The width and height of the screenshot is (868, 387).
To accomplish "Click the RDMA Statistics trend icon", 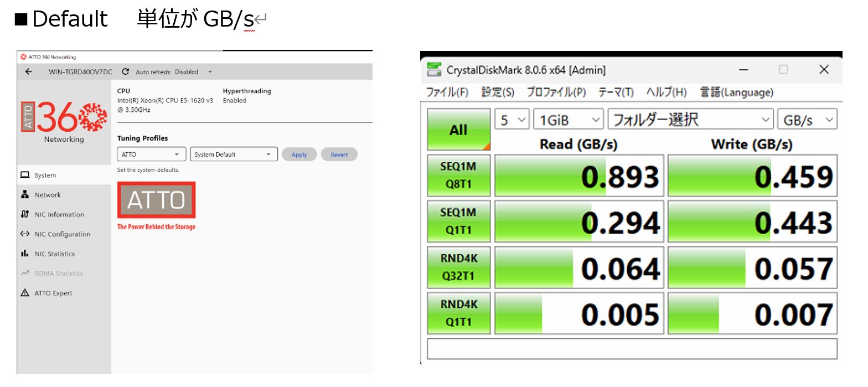I will (25, 273).
